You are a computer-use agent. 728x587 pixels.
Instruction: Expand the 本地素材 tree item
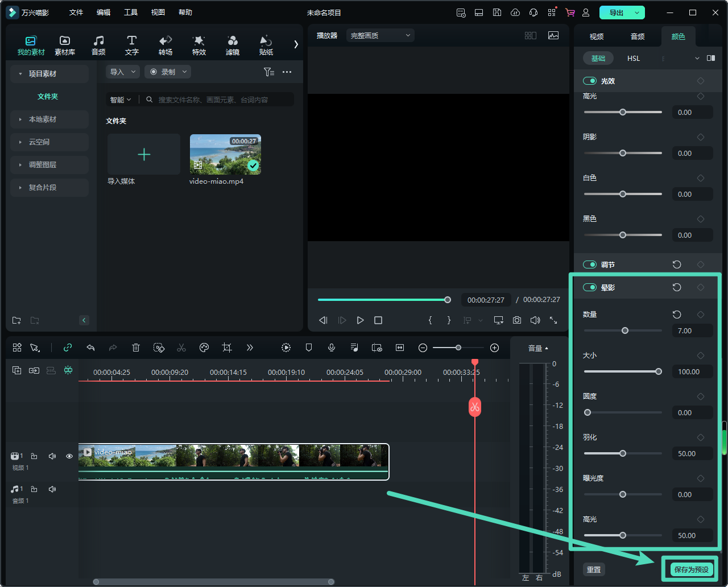tap(43, 119)
